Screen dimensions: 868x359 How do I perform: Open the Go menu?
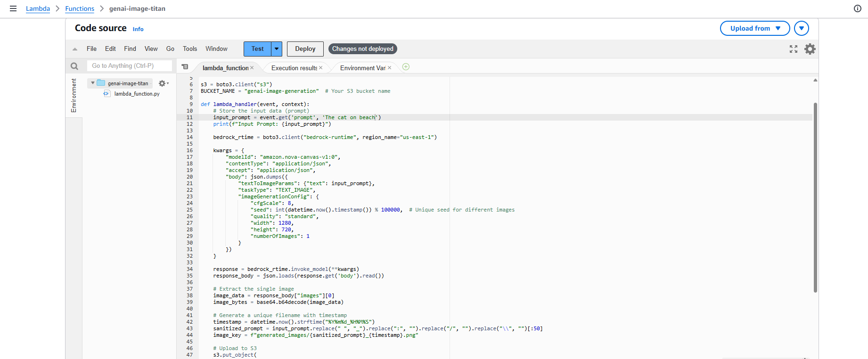170,49
